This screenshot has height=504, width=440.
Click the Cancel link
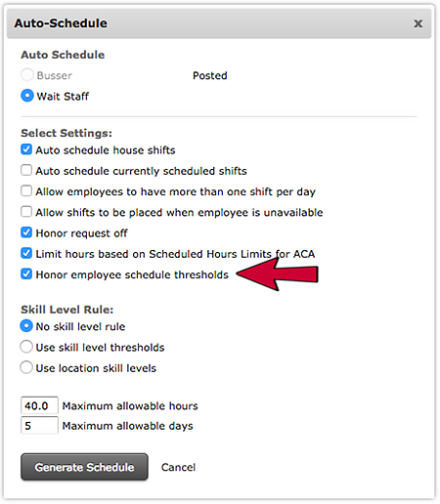coord(178,467)
